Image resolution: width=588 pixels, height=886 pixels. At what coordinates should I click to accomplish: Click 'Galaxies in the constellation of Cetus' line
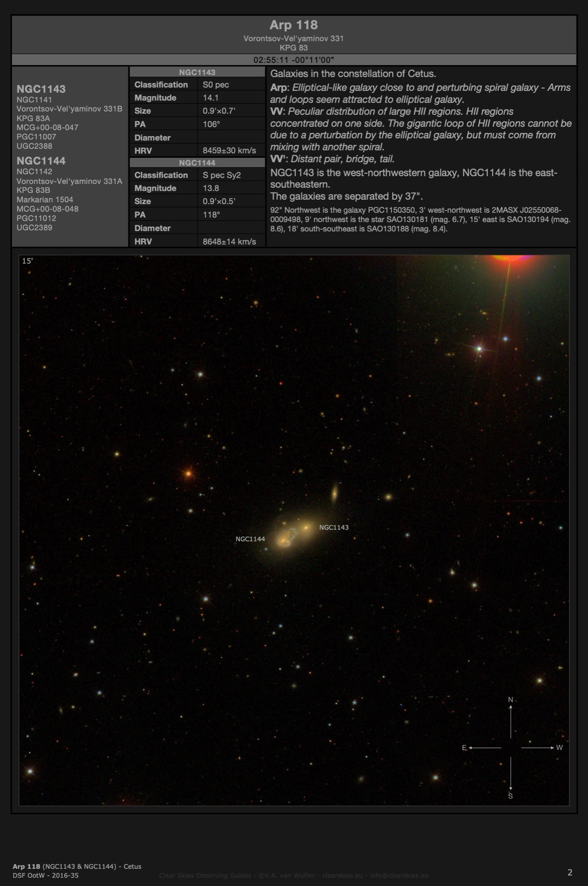coord(353,74)
